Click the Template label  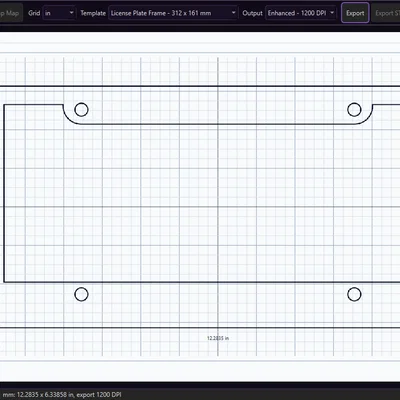[93, 13]
